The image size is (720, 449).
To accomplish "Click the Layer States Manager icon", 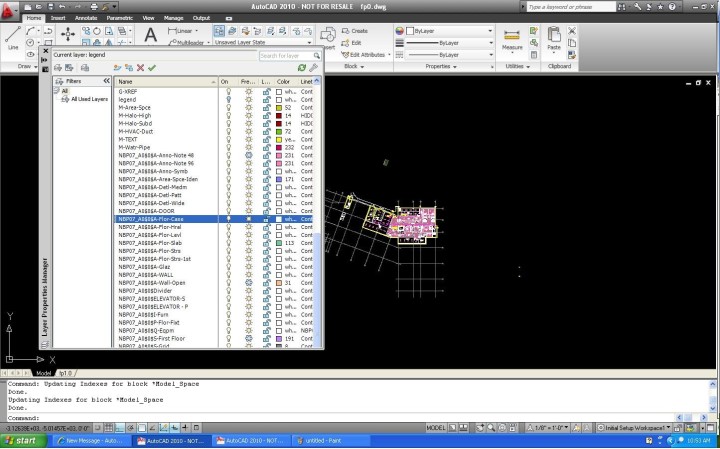I will coord(85,67).
